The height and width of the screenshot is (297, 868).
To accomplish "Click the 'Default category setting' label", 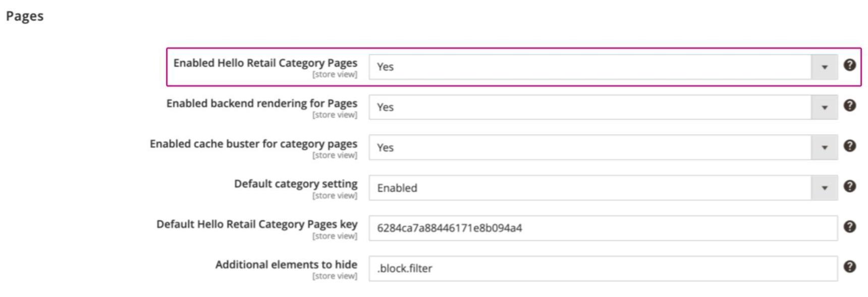I will point(295,184).
